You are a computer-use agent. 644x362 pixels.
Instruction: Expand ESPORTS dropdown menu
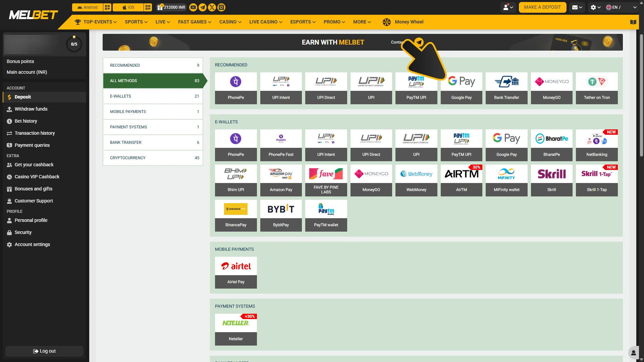coord(303,22)
